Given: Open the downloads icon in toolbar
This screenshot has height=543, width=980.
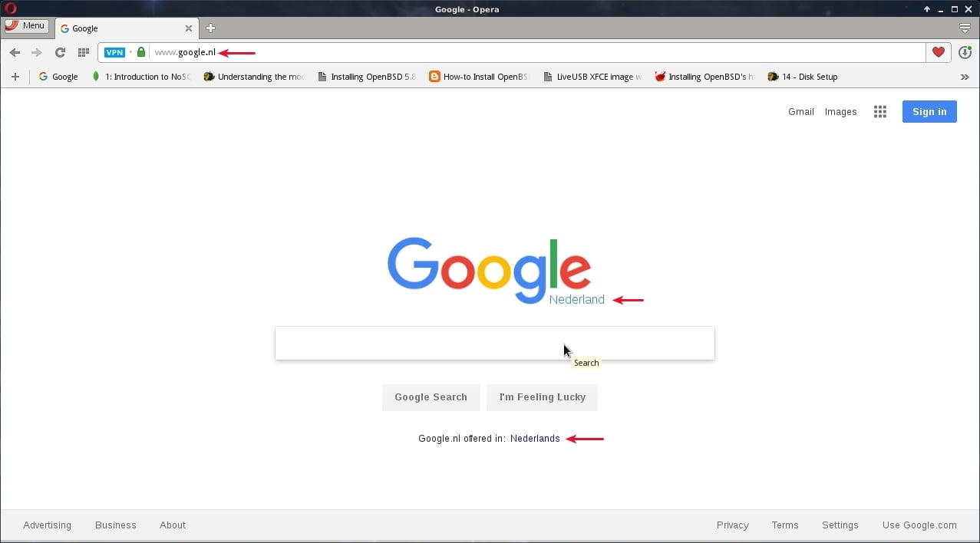Looking at the screenshot, I should [x=965, y=53].
